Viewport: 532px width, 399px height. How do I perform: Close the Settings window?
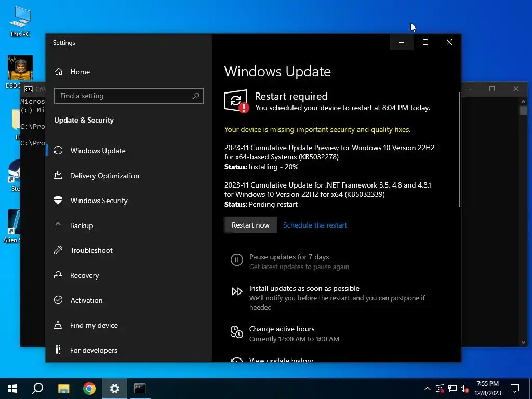click(449, 42)
